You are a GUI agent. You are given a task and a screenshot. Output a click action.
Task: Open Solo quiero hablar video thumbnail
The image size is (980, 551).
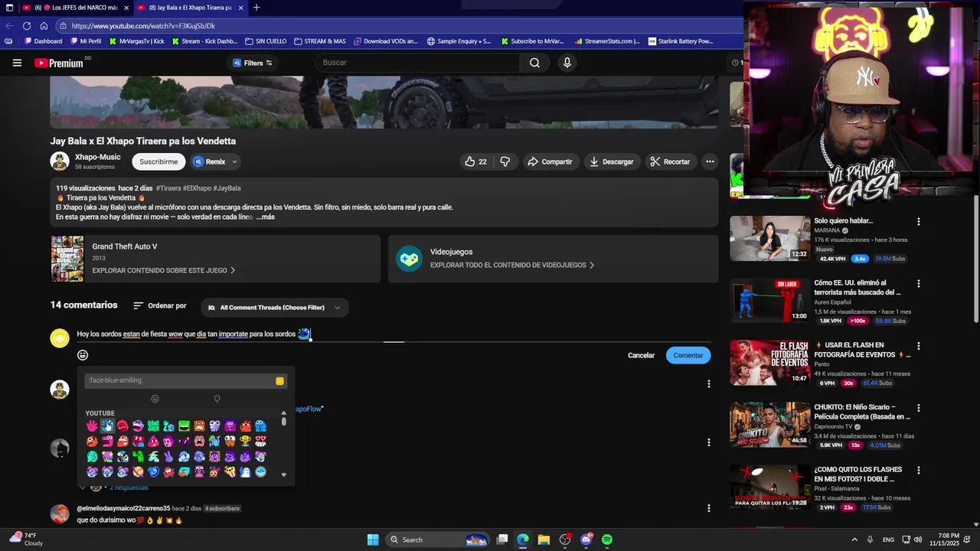(769, 238)
